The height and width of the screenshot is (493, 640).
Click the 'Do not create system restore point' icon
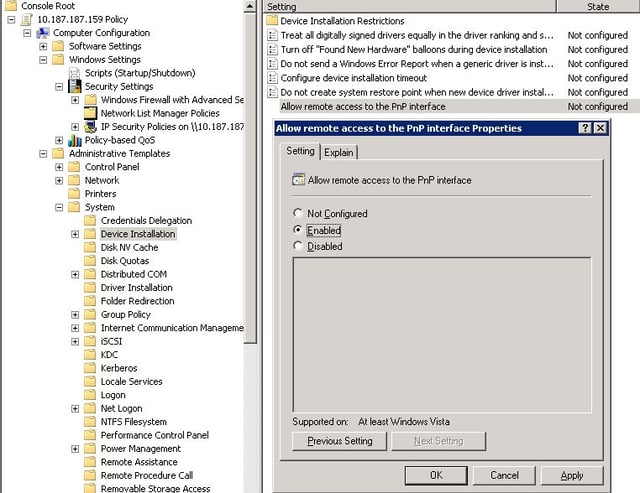(x=272, y=92)
